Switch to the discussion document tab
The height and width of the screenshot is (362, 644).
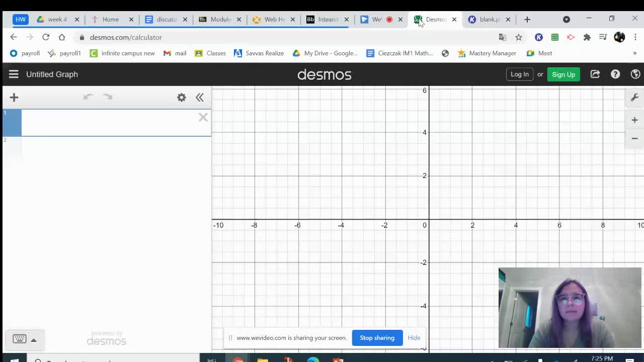click(x=166, y=19)
